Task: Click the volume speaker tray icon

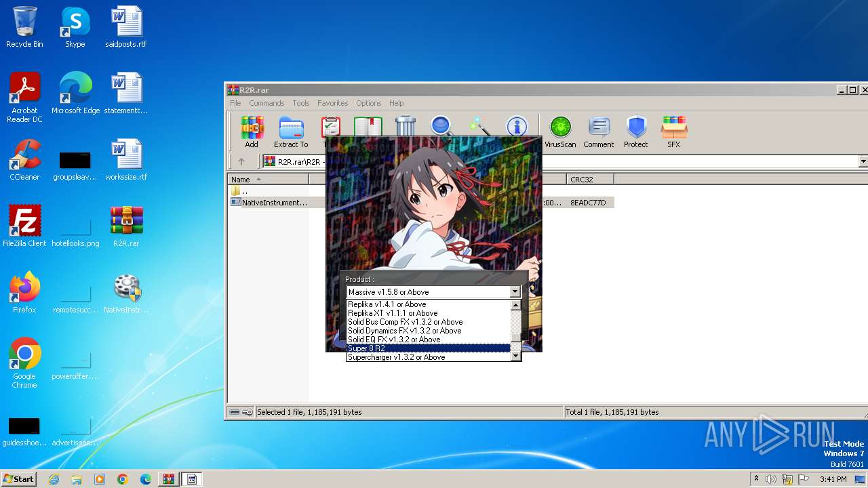Action: 771,479
